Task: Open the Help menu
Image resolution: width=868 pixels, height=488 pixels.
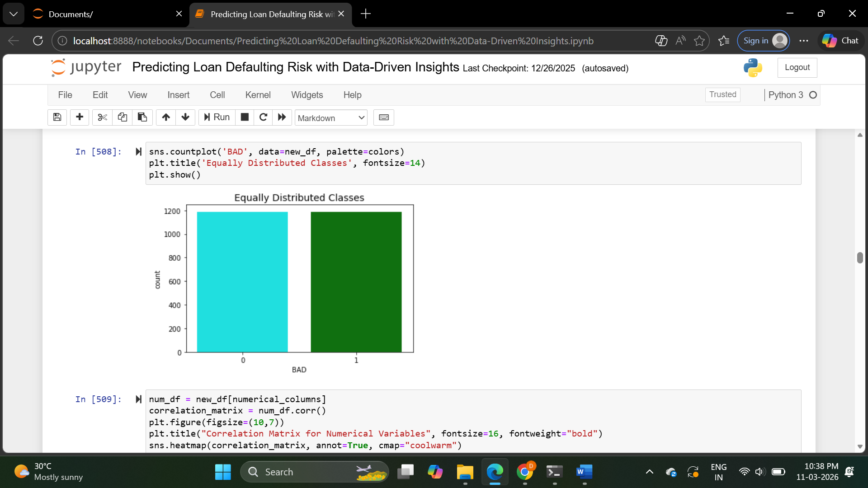Action: [x=352, y=95]
